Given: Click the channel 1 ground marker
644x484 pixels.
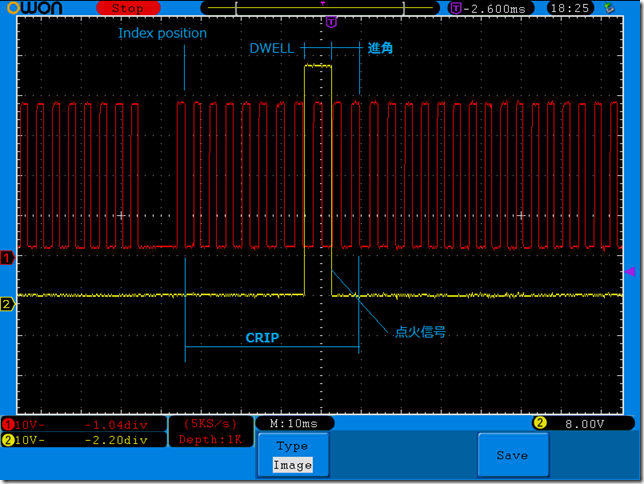Looking at the screenshot, I should [7, 258].
